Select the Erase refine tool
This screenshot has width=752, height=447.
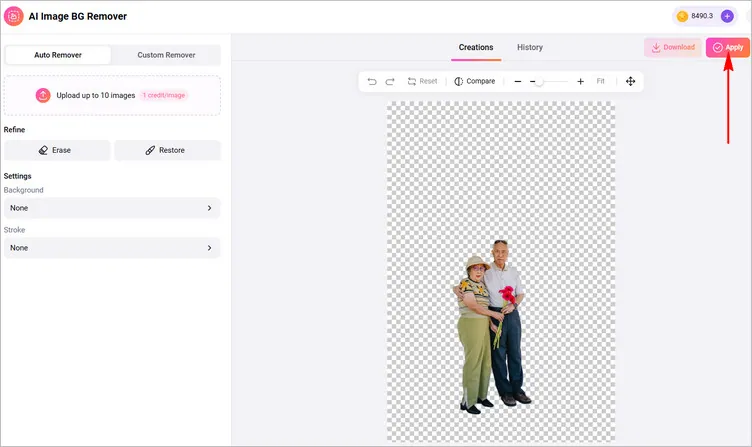point(57,151)
